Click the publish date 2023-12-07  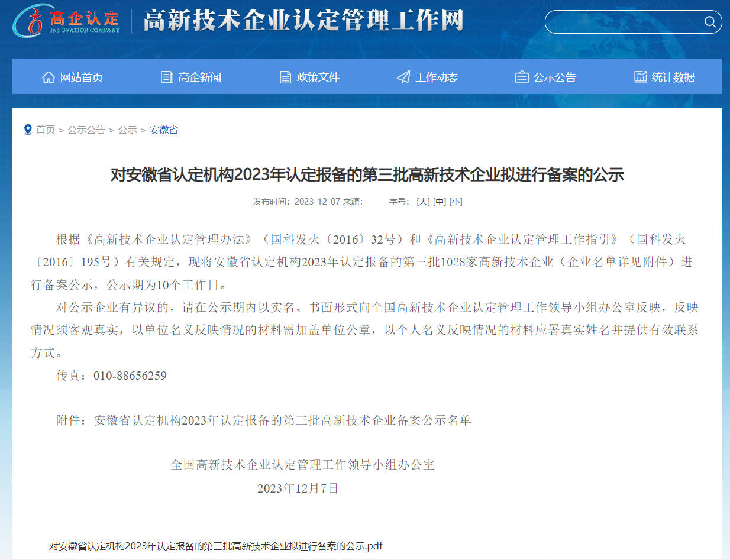[x=317, y=202]
